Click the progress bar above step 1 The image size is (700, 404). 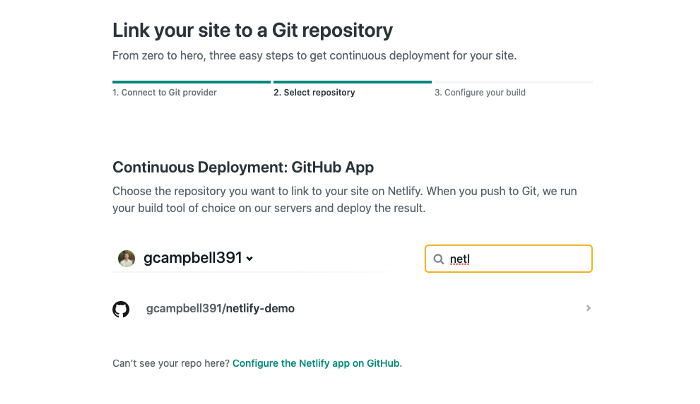pyautogui.click(x=191, y=82)
